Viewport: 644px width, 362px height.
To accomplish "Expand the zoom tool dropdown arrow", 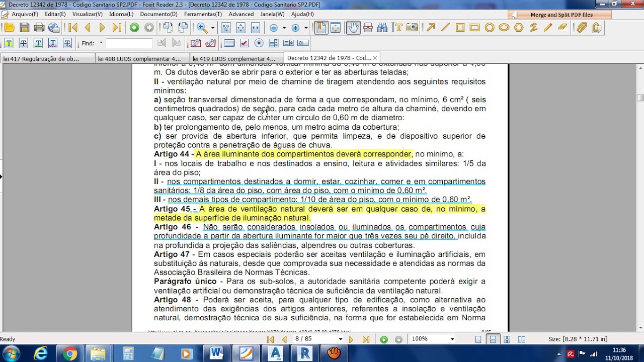I will pyautogui.click(x=212, y=28).
